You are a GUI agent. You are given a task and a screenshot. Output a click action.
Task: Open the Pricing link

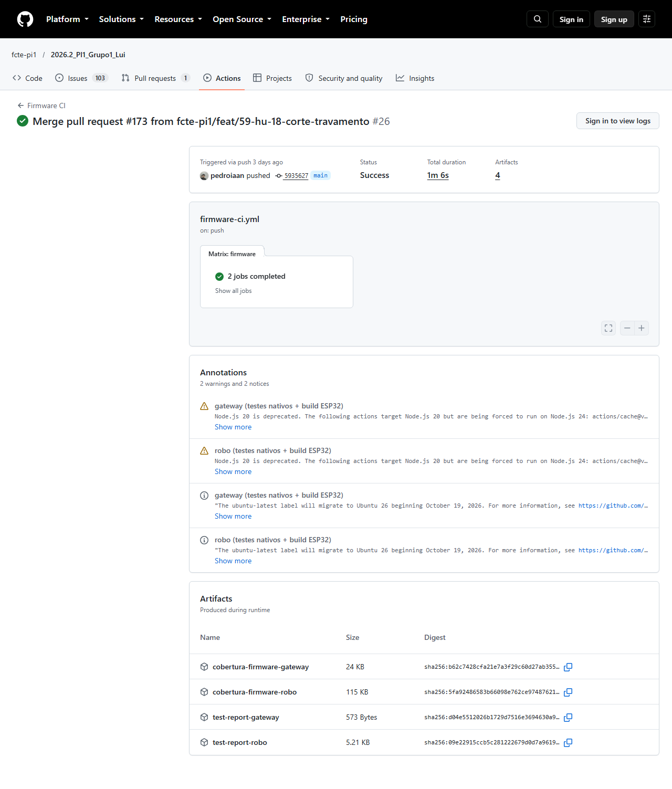354,19
